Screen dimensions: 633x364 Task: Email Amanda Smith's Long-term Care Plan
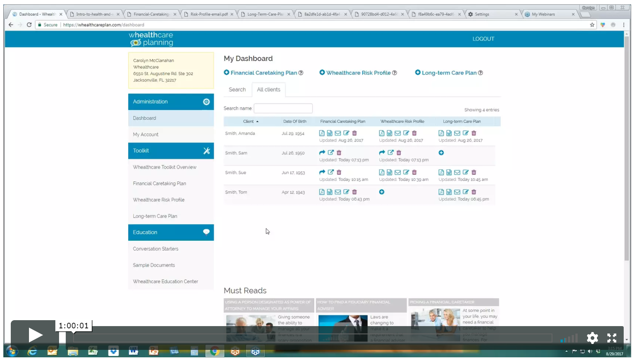[x=457, y=133]
